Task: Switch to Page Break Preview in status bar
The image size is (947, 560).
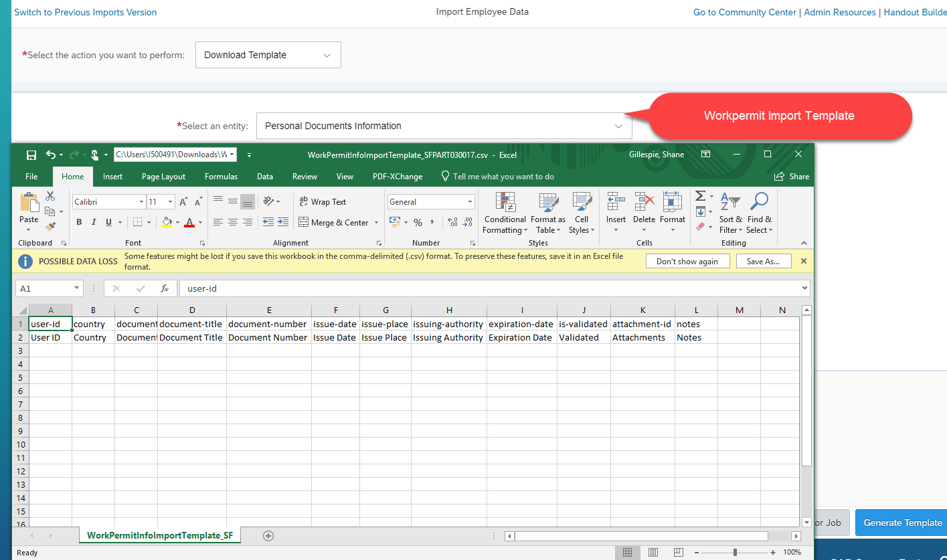Action: coord(678,553)
